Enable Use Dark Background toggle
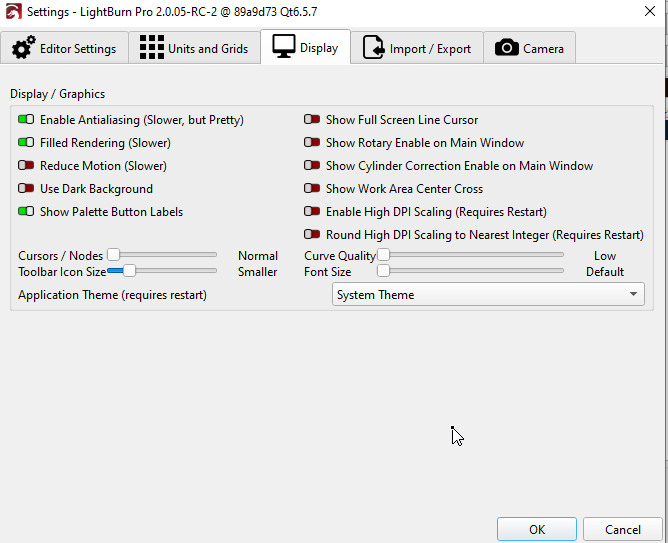Viewport: 668px width, 543px height. point(26,189)
